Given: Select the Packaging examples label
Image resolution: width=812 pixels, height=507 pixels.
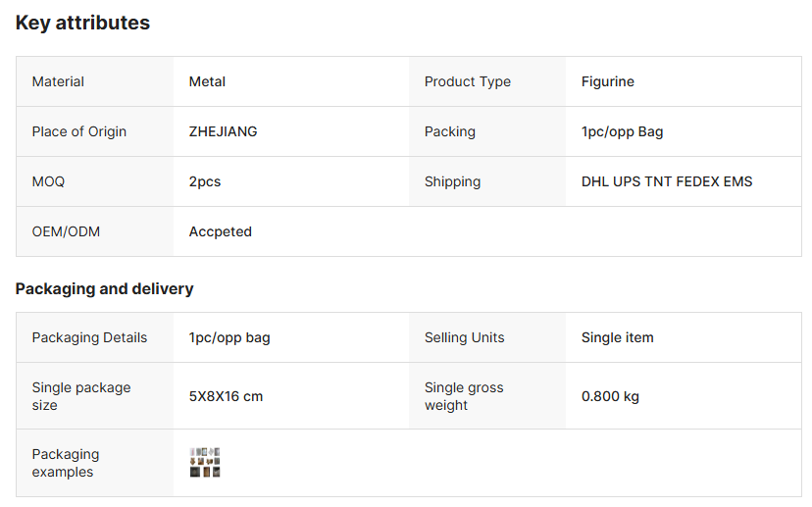Looking at the screenshot, I should tap(65, 463).
